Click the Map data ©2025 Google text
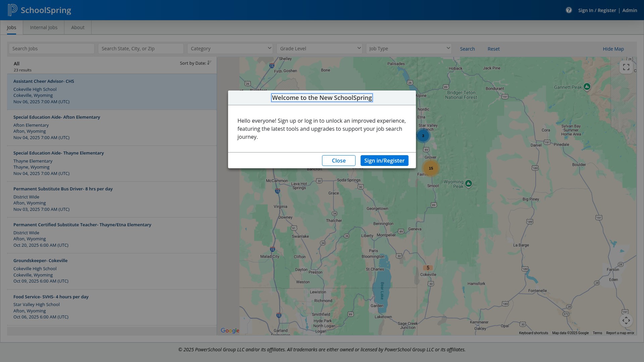This screenshot has height=362, width=644. tap(570, 333)
